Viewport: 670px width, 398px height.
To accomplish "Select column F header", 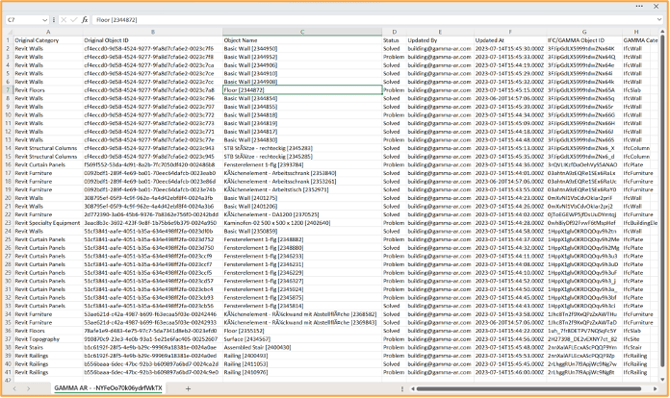I will click(x=510, y=32).
